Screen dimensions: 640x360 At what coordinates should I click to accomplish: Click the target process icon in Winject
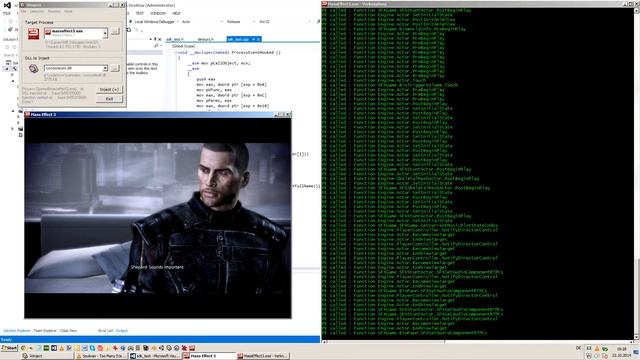click(x=33, y=33)
